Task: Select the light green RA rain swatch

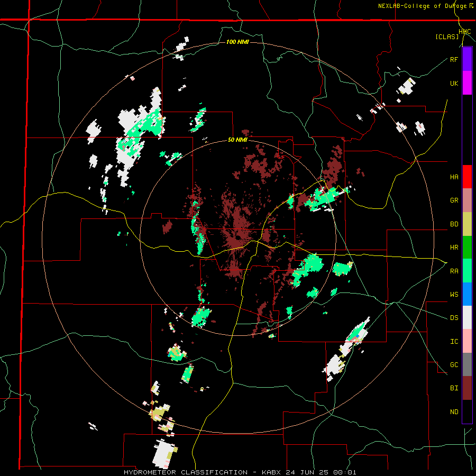Action: pyautogui.click(x=467, y=271)
